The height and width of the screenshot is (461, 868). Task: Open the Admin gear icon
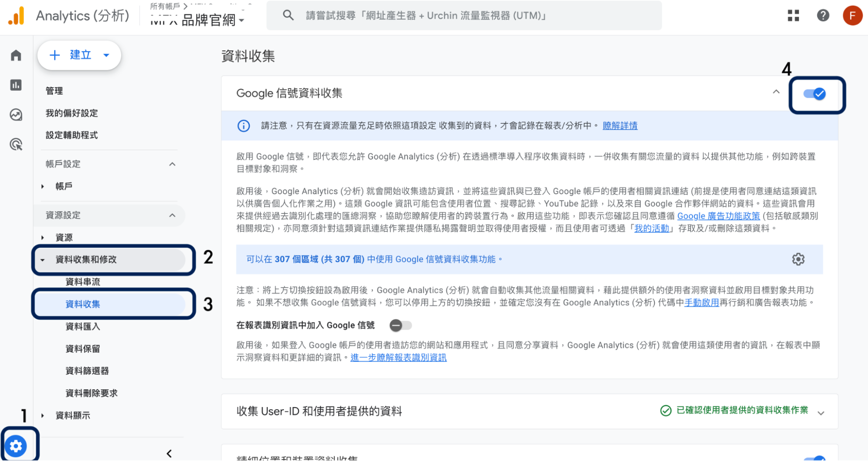coord(16,446)
